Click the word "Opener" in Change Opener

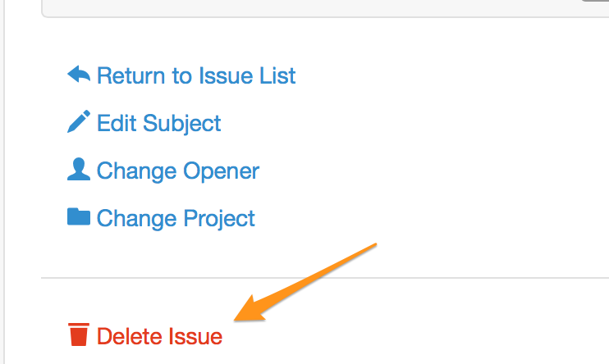(x=221, y=171)
